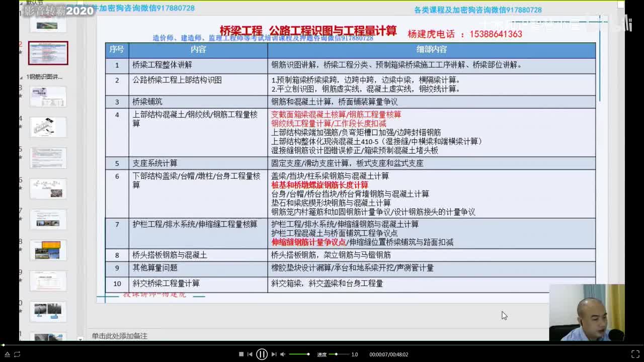Click the slide panel scroll-down arrow

click(80, 339)
